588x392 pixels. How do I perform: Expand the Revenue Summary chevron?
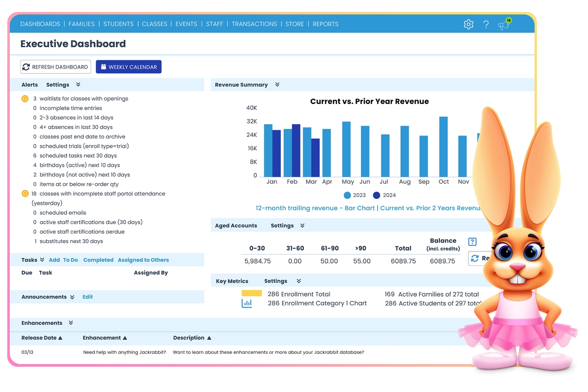[277, 84]
